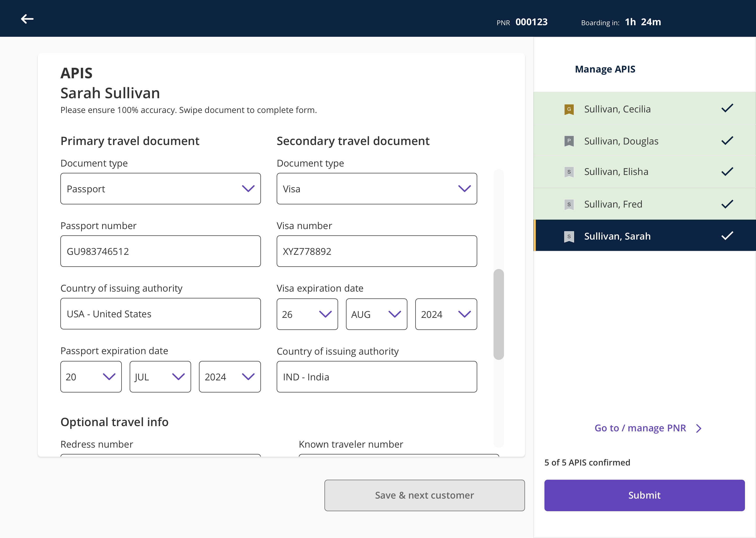This screenshot has width=756, height=538.
Task: Click the Manage APIS heading
Action: (x=605, y=69)
